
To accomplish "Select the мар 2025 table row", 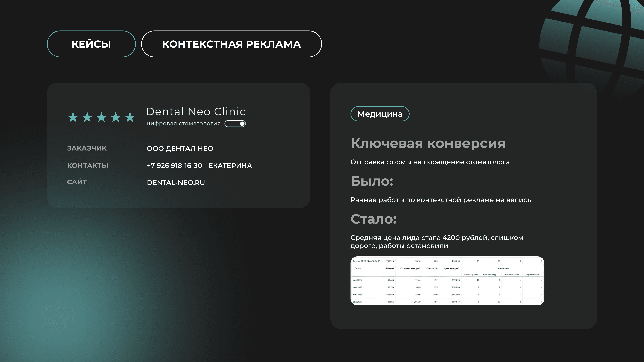I will (357, 295).
